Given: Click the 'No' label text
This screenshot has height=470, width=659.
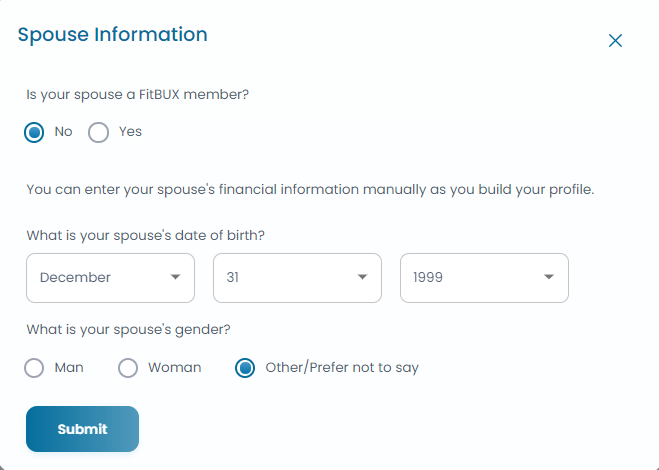Looking at the screenshot, I should coord(63,132).
